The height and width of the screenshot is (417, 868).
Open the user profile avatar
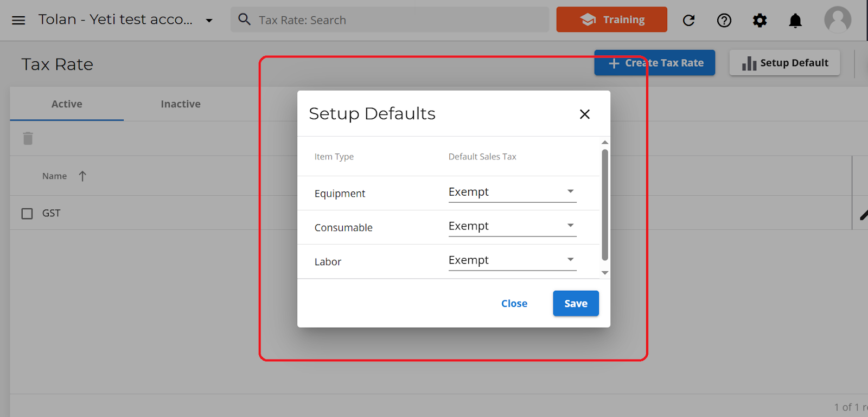tap(838, 20)
